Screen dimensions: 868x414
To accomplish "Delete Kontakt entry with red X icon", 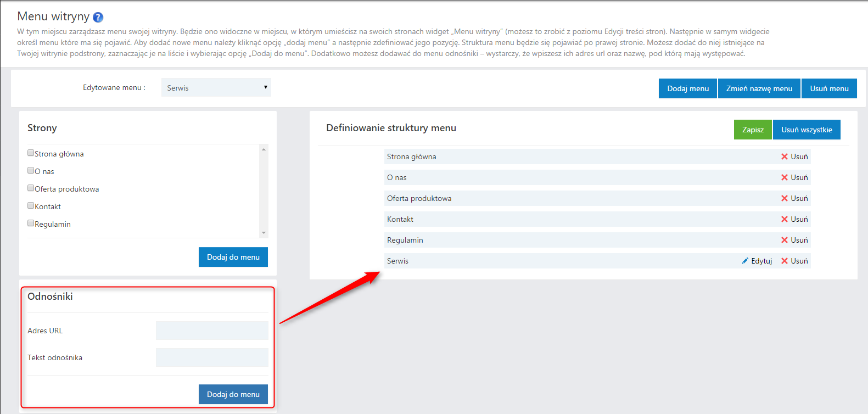I will click(785, 219).
